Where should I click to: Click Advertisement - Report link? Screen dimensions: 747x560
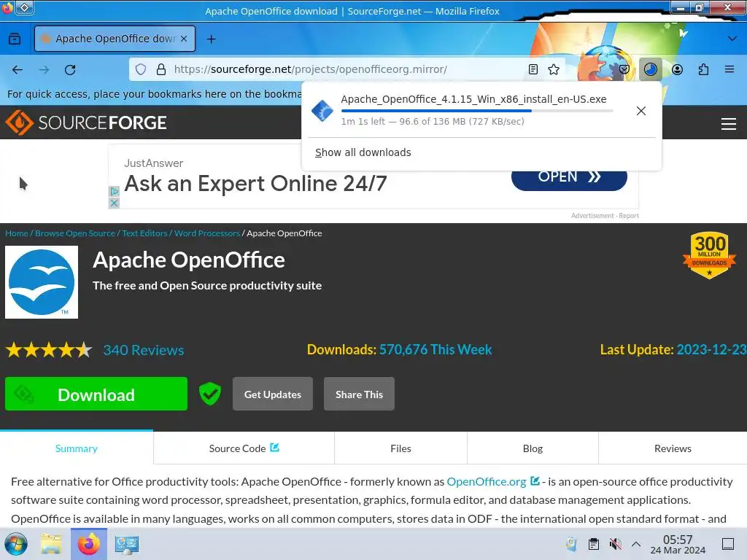pyautogui.click(x=605, y=216)
